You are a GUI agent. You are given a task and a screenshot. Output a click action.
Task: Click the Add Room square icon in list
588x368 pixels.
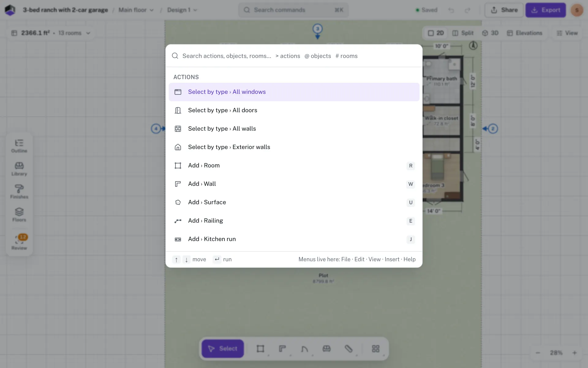click(x=178, y=166)
